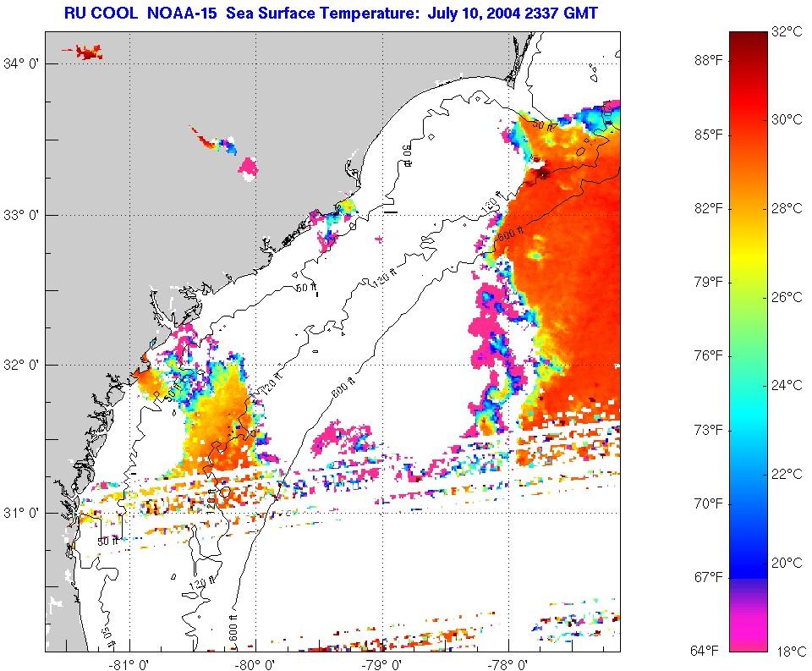Click the 73°F colorbar label
This screenshot has height=671, width=812.
(x=709, y=430)
